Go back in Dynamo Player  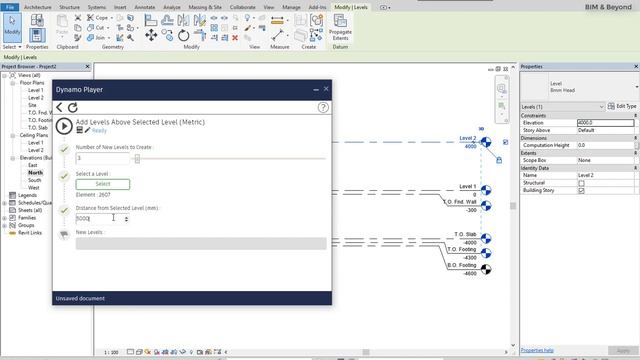(59, 107)
